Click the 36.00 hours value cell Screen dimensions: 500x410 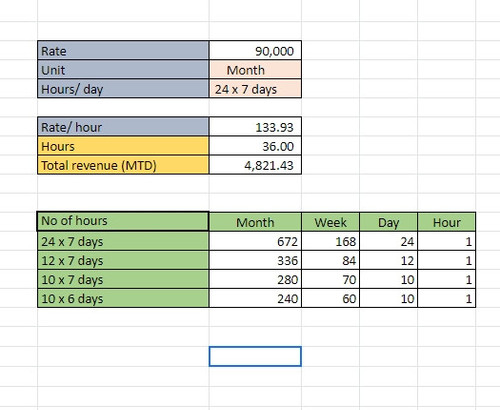click(255, 146)
